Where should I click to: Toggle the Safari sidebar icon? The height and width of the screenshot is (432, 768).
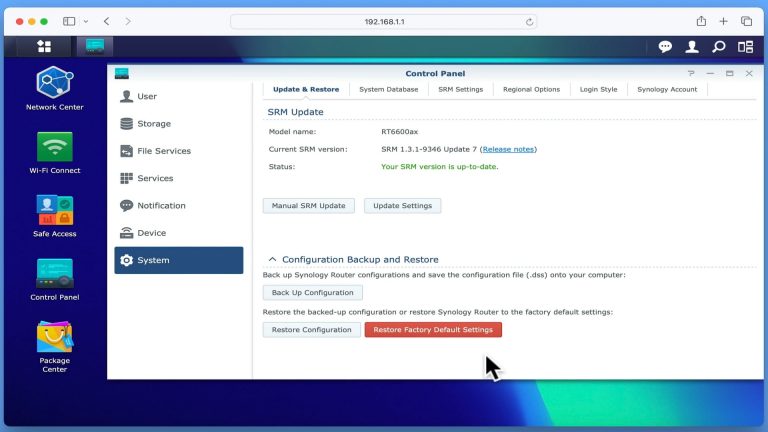point(69,21)
